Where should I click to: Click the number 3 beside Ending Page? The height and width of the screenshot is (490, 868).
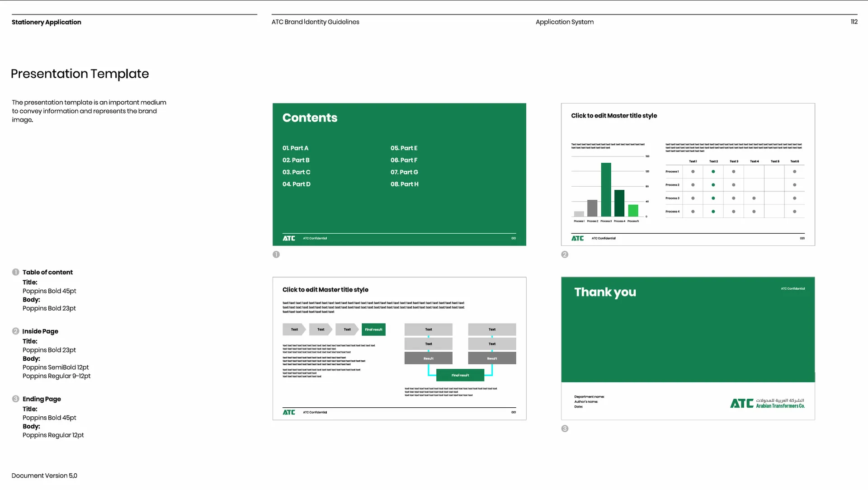(15, 399)
